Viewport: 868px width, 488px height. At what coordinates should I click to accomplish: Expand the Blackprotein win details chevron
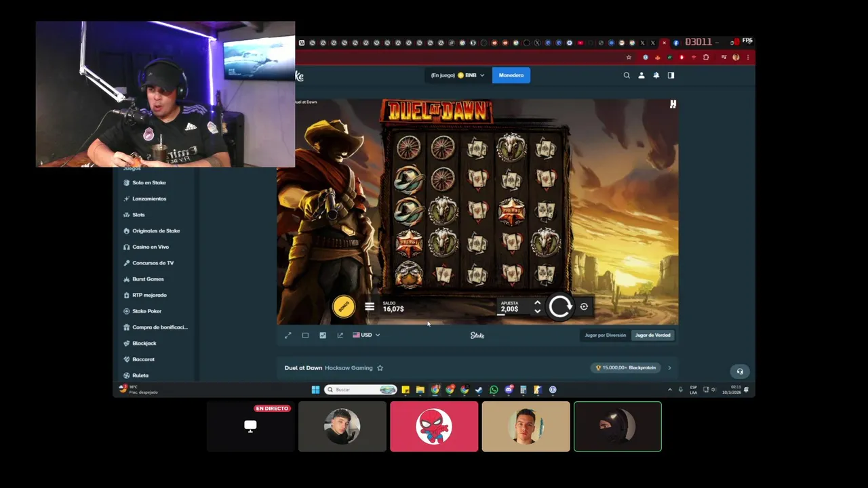coord(669,368)
